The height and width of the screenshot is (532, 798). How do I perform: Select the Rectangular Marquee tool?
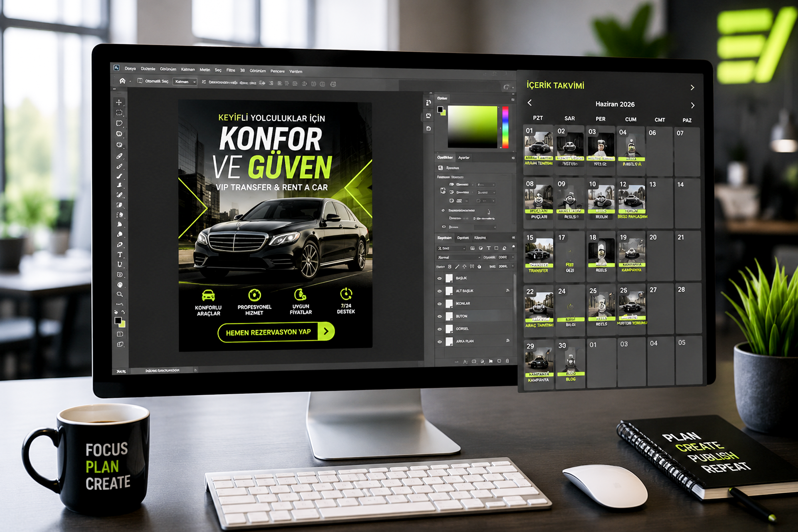(119, 113)
